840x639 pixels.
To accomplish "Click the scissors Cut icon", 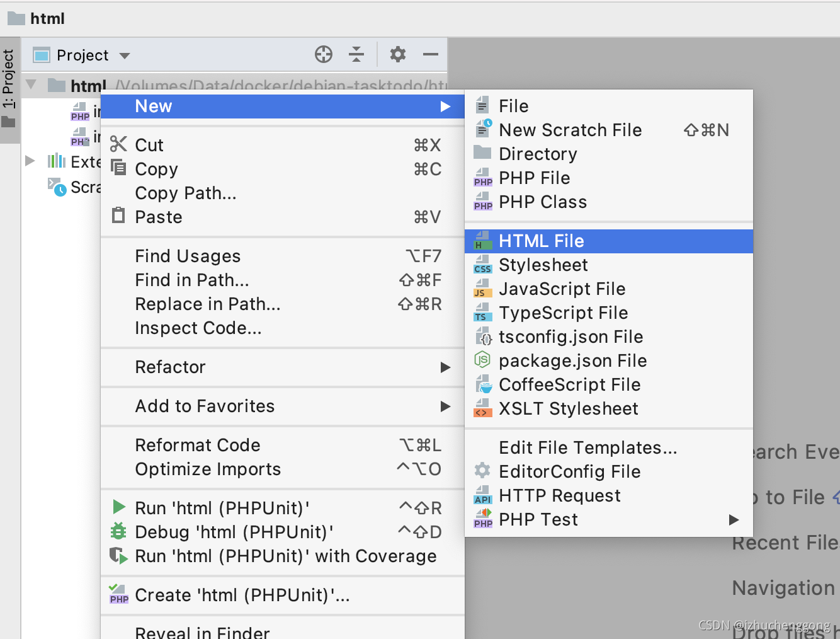I will pyautogui.click(x=118, y=144).
